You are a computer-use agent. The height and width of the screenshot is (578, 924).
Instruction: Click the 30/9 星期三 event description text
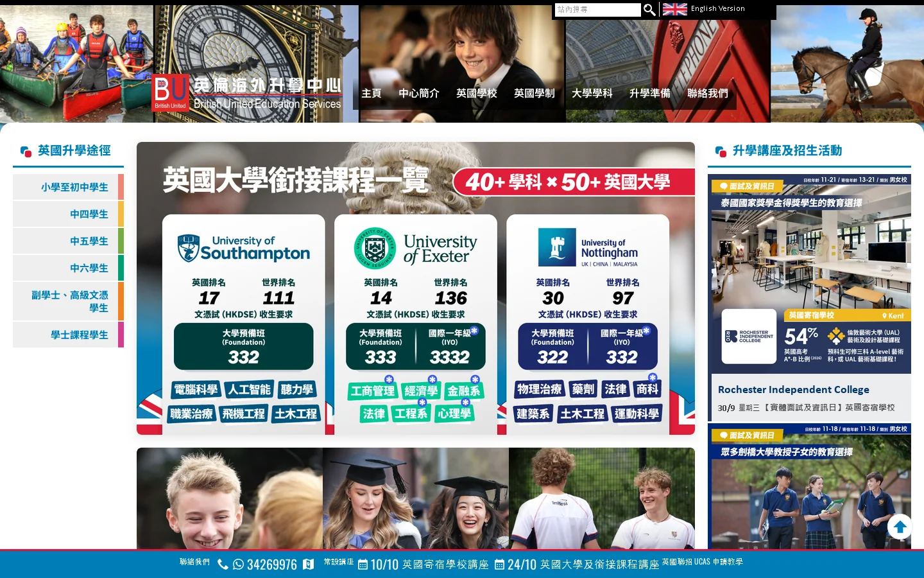807,408
